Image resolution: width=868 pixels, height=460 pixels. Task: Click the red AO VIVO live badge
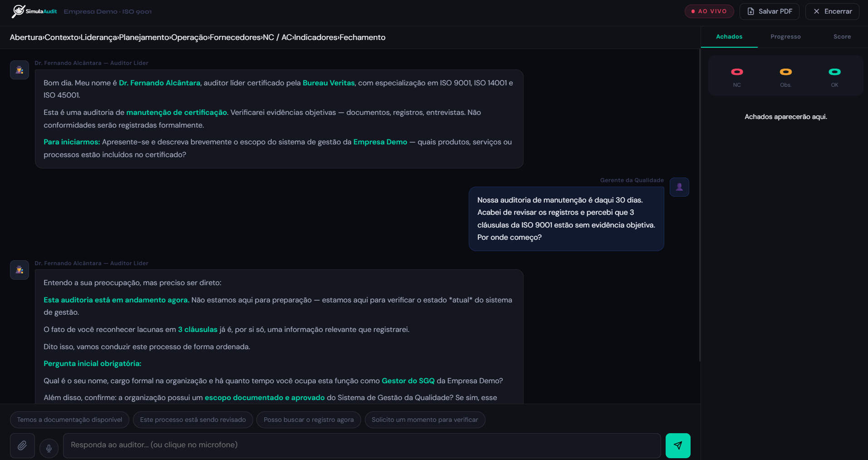pos(709,11)
